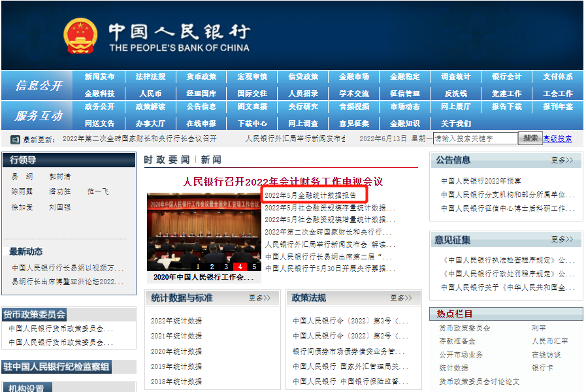This screenshot has width=586, height=392.
Task: Open 人民银行外汇局举行新闻发布会 list link
Action: (330, 244)
